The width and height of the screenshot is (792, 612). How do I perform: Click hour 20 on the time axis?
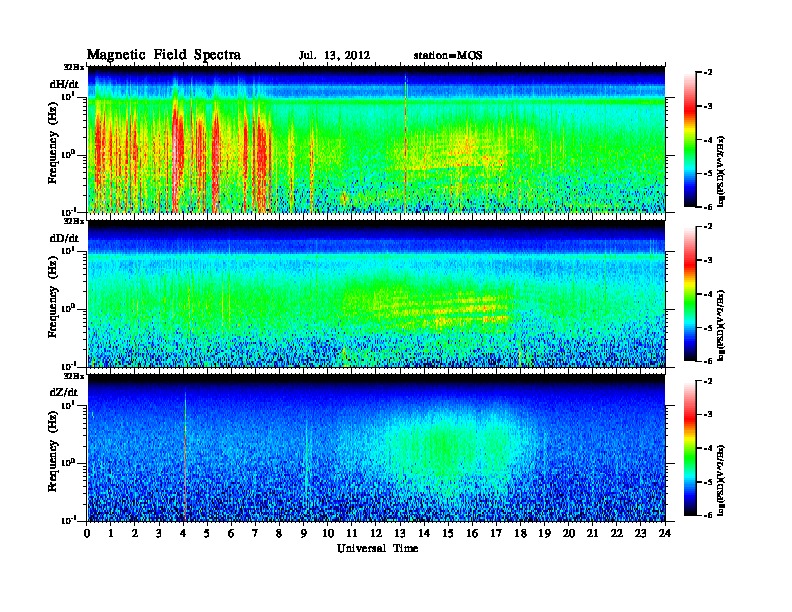click(569, 534)
